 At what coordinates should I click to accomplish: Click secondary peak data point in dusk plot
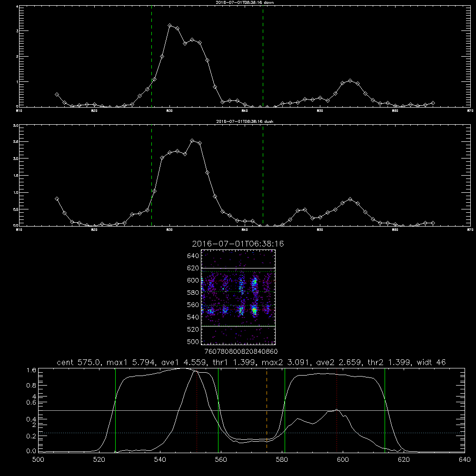[x=350, y=199]
